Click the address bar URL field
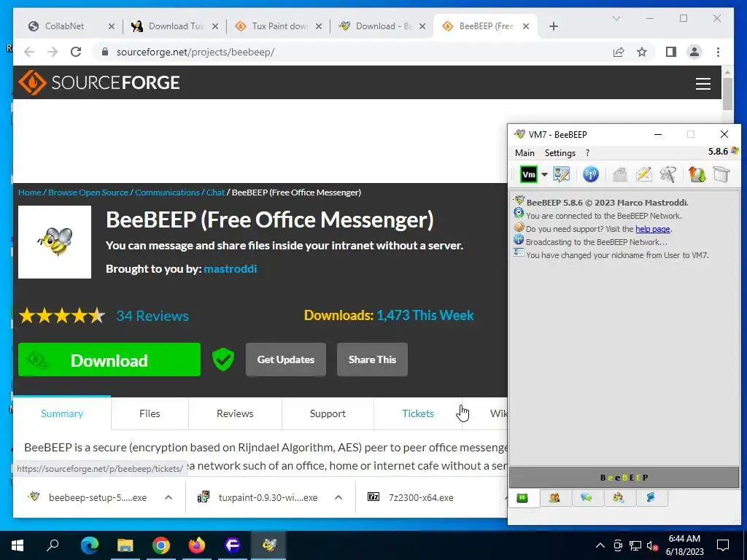This screenshot has height=560, width=747. [352, 52]
